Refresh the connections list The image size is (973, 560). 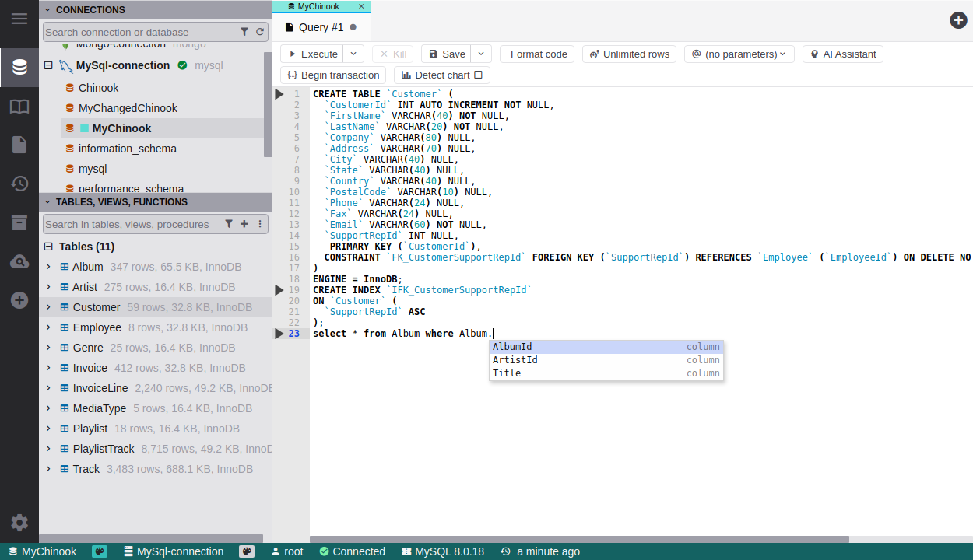(260, 32)
